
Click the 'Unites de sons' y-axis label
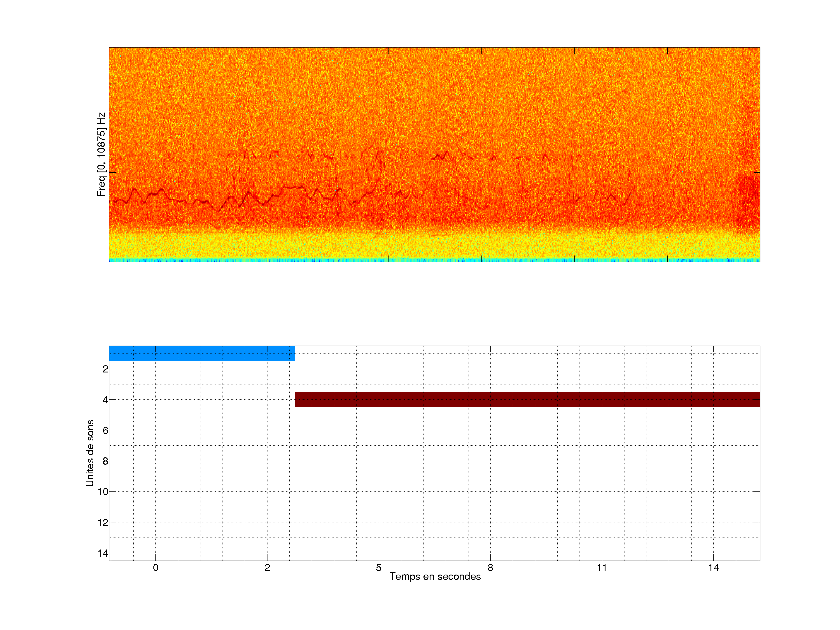pyautogui.click(x=90, y=453)
